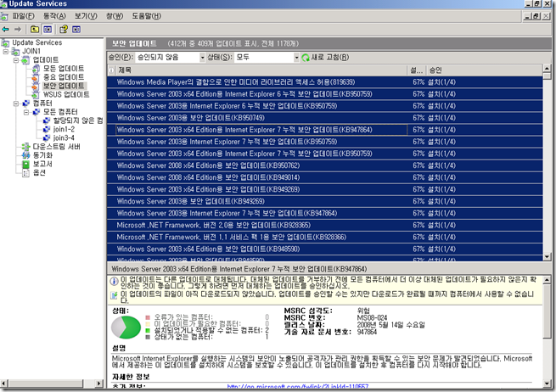Collapse the JOIN1 tree node
This screenshot has width=556, height=392.
point(6,52)
